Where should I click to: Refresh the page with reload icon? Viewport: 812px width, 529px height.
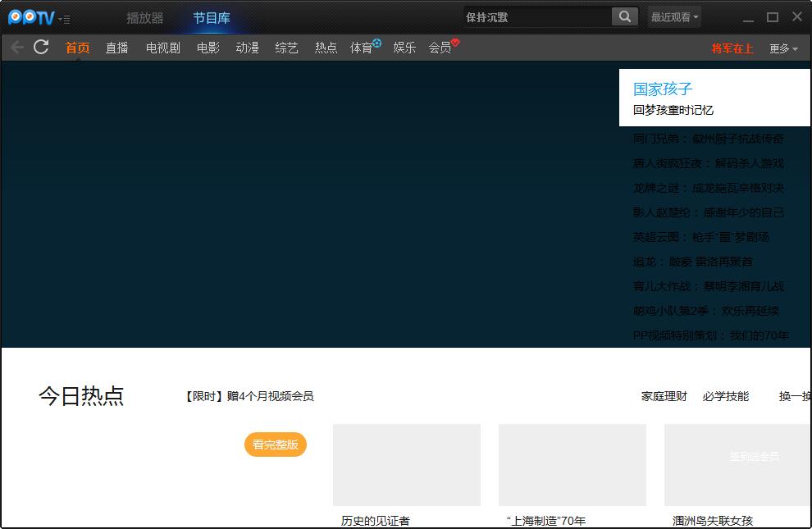(41, 48)
